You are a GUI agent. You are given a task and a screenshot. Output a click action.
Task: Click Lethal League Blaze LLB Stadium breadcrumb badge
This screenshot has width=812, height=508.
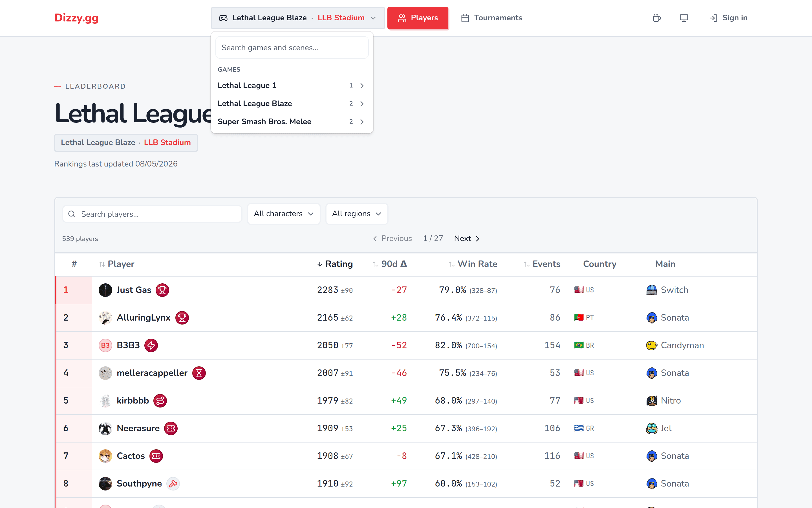[x=126, y=143]
